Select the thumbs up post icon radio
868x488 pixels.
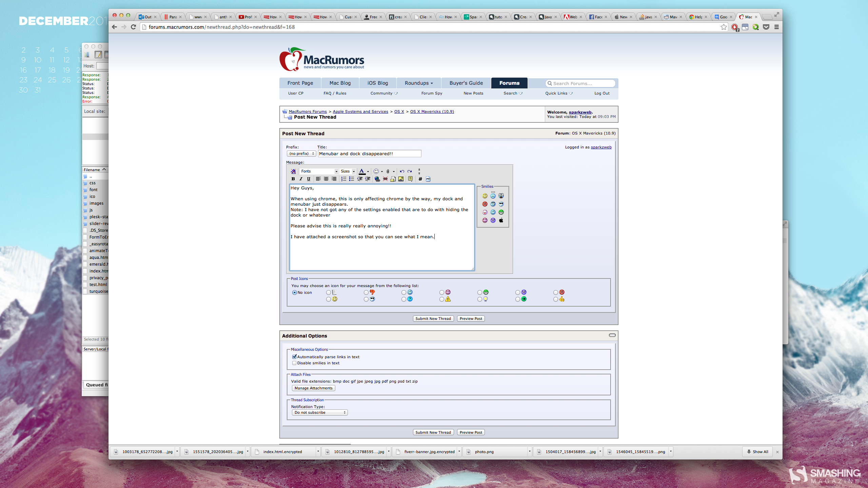point(556,299)
